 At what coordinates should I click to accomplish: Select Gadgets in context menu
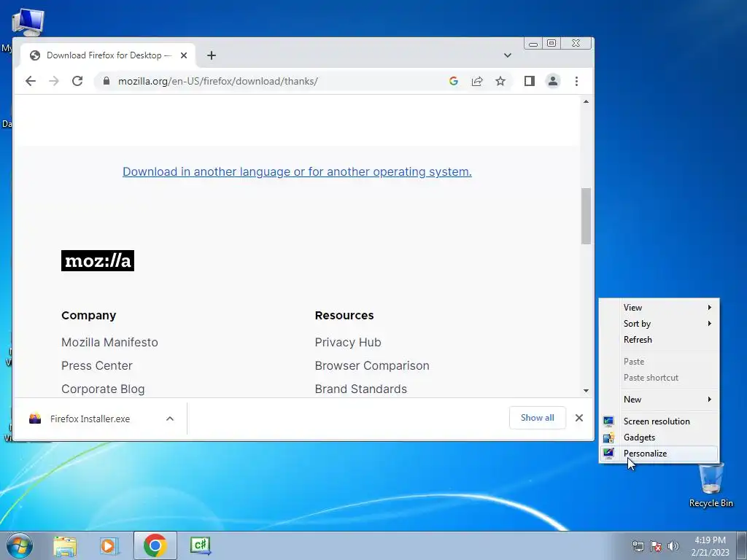point(659,437)
